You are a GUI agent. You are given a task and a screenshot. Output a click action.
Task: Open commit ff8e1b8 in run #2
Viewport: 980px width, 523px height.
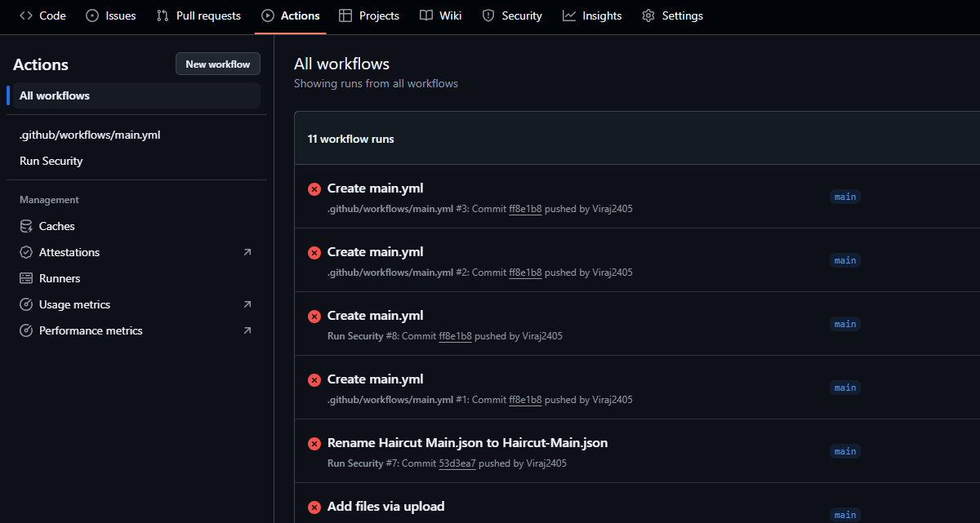point(525,273)
